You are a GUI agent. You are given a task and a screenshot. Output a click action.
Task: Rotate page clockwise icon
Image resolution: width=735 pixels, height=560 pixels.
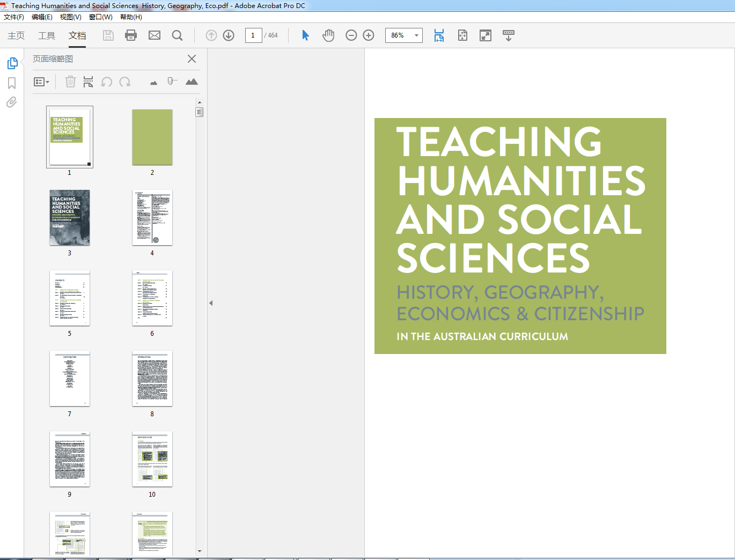point(125,82)
